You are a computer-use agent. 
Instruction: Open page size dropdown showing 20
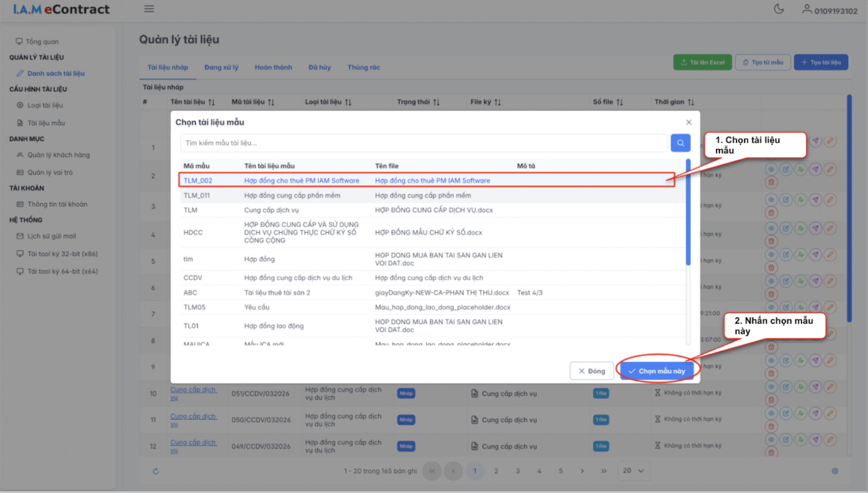coord(633,471)
